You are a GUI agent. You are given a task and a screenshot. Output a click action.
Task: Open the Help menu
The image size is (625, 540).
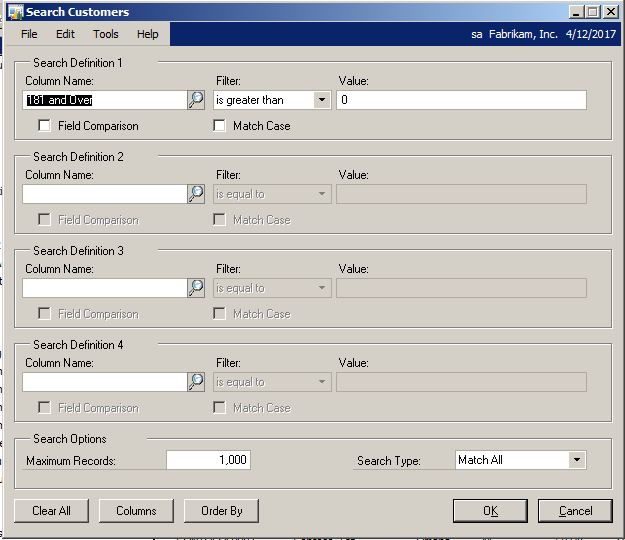tap(147, 34)
